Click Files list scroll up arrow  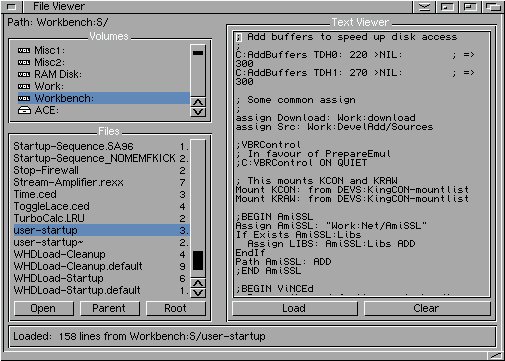(198, 283)
